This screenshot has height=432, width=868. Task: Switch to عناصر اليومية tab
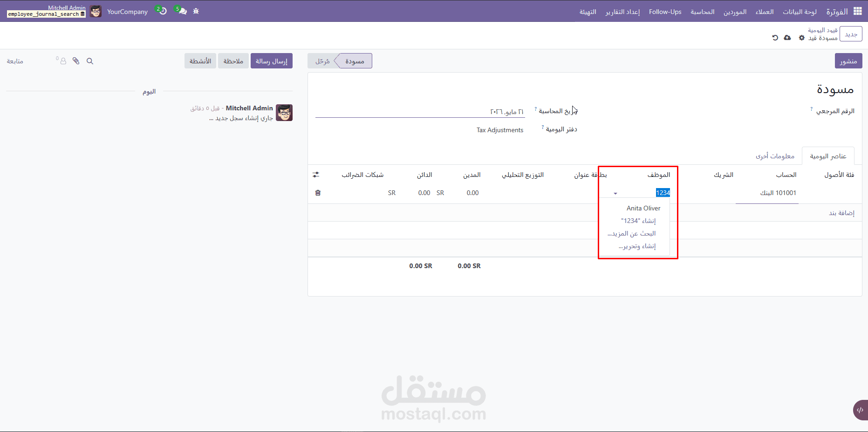click(x=828, y=156)
